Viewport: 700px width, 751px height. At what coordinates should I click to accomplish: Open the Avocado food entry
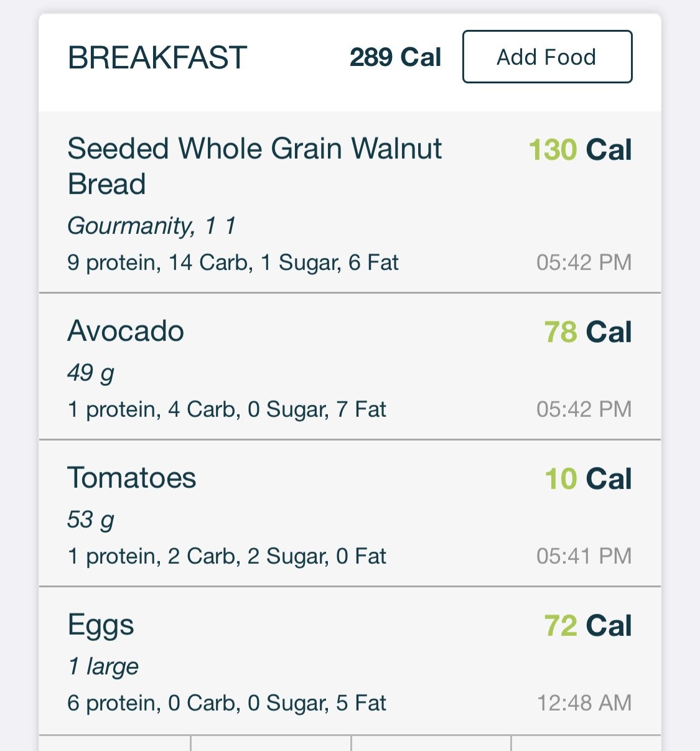[x=350, y=366]
